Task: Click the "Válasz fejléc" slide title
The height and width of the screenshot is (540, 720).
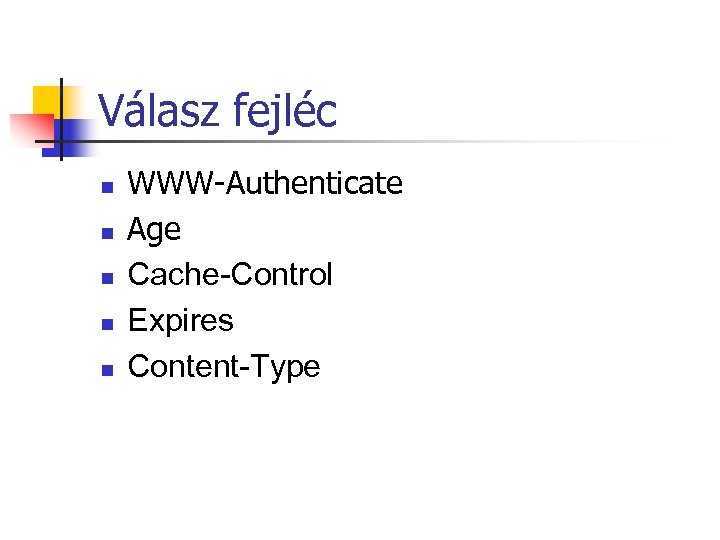Action: point(218,111)
